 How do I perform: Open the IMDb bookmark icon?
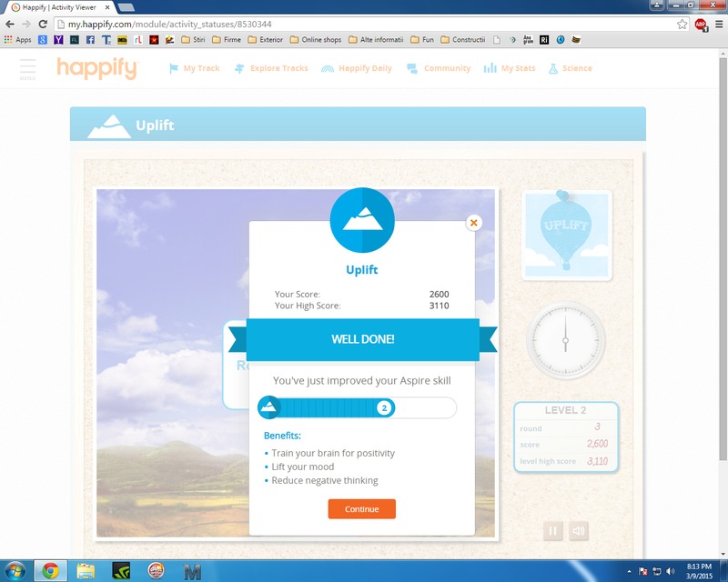tap(122, 40)
